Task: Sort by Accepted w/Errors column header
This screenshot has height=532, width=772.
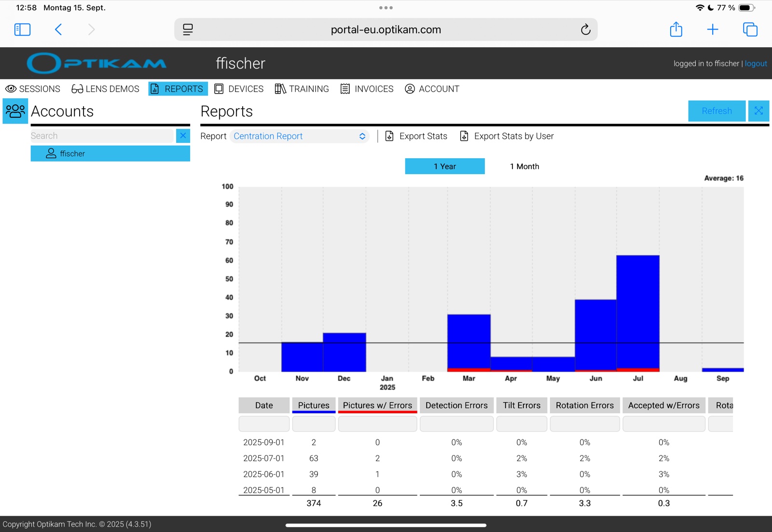Action: coord(664,405)
